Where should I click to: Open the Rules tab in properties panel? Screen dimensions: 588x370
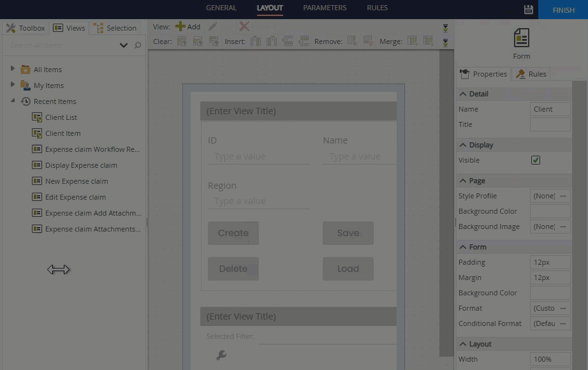[531, 74]
